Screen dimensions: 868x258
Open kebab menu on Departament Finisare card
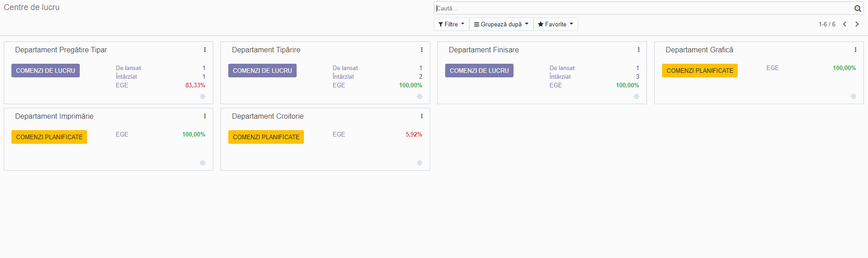coord(638,50)
